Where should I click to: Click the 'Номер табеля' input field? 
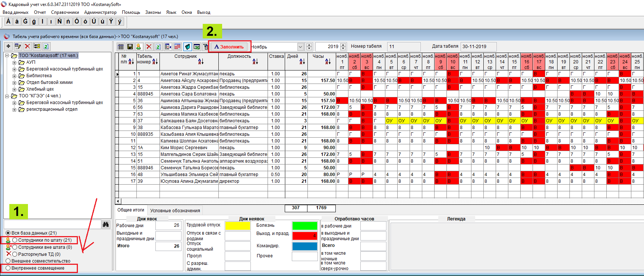pos(404,47)
